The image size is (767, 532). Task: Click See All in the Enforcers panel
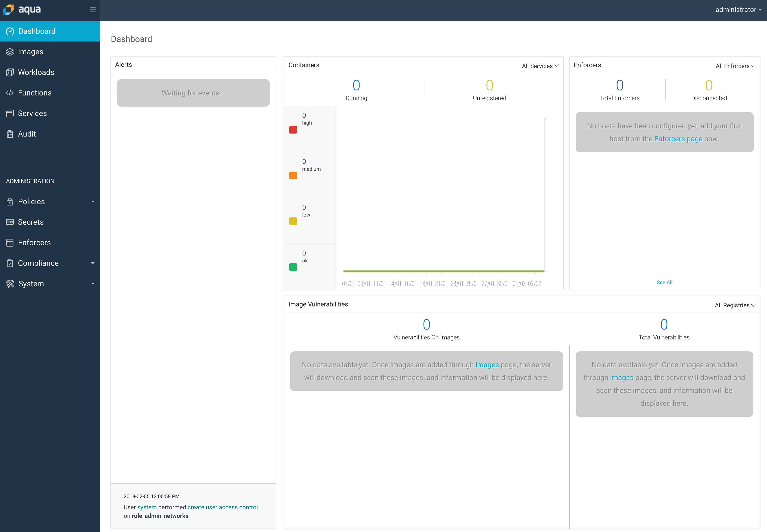click(664, 282)
